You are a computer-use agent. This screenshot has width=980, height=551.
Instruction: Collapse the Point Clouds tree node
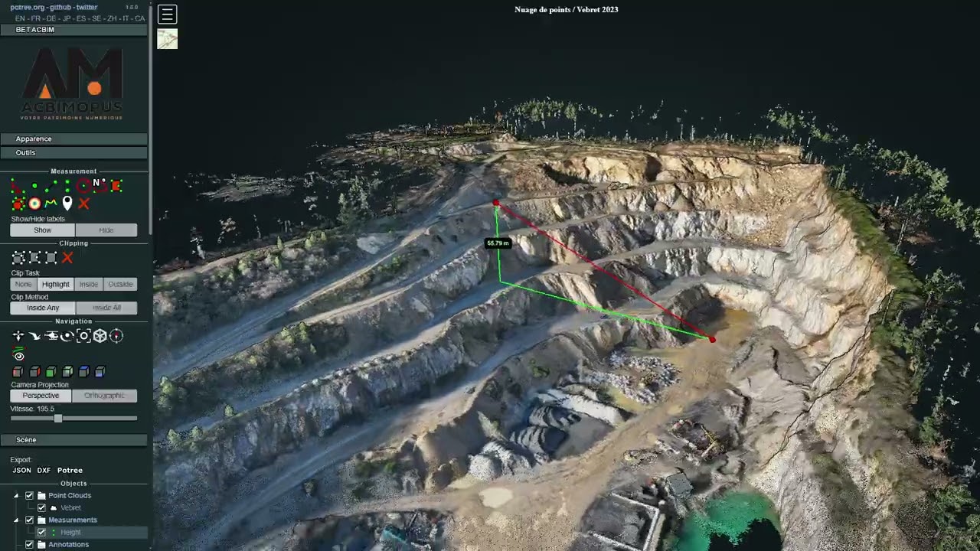click(x=15, y=495)
